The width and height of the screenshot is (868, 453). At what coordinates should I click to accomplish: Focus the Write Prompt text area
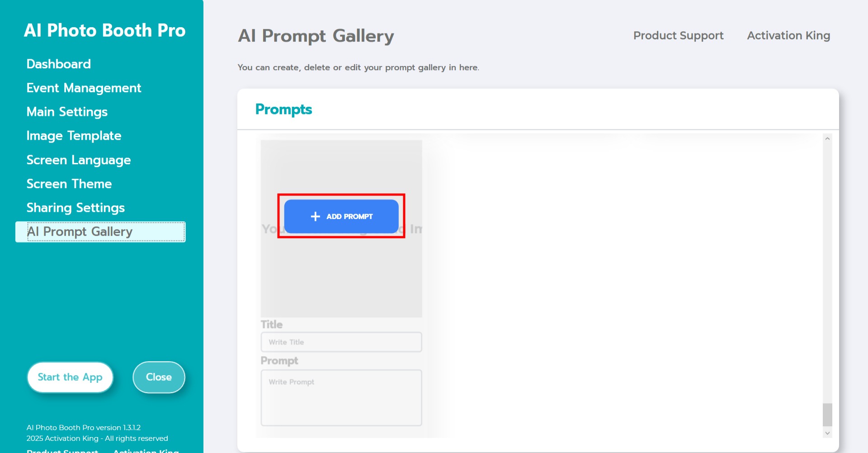(341, 398)
